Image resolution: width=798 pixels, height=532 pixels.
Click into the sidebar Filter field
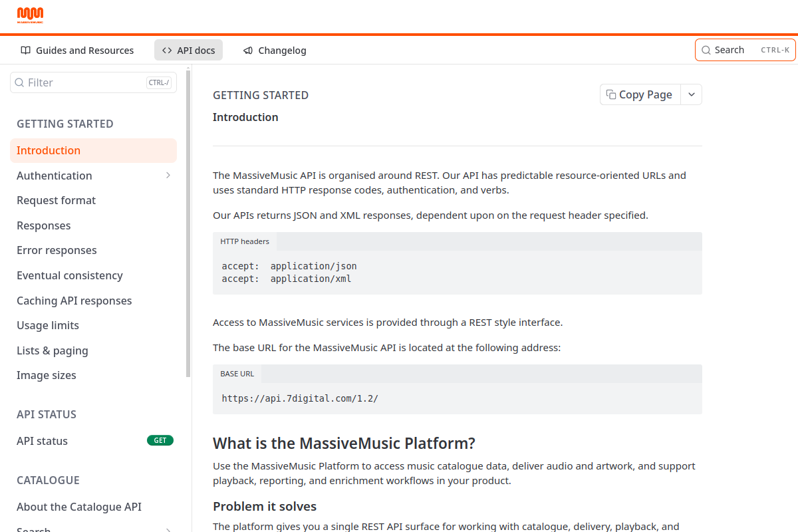coord(93,82)
